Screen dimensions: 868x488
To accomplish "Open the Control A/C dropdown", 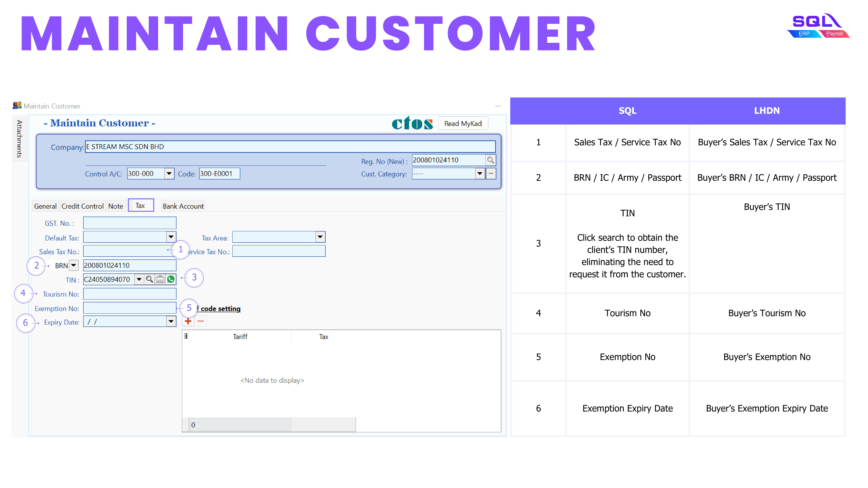I will (169, 174).
